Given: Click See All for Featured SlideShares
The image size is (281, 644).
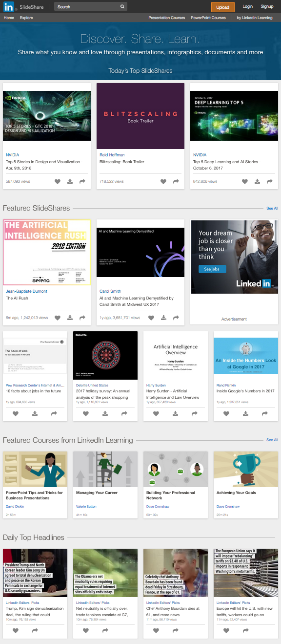Looking at the screenshot, I should click(272, 208).
